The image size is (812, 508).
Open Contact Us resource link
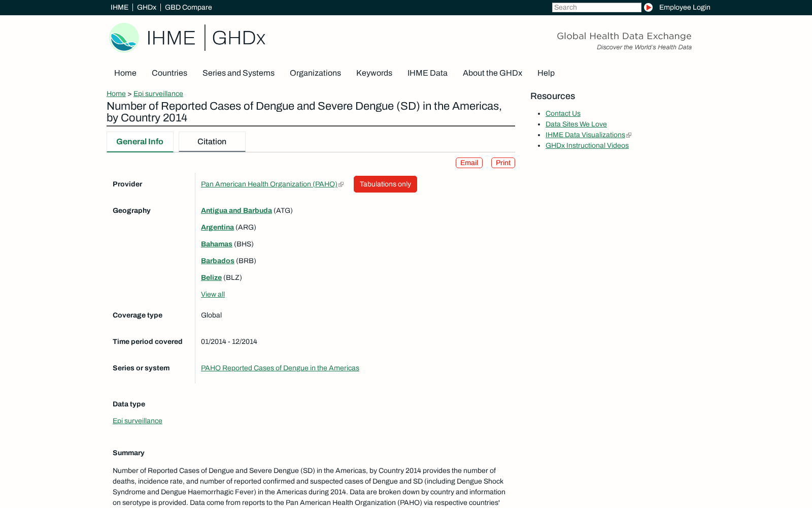(563, 113)
